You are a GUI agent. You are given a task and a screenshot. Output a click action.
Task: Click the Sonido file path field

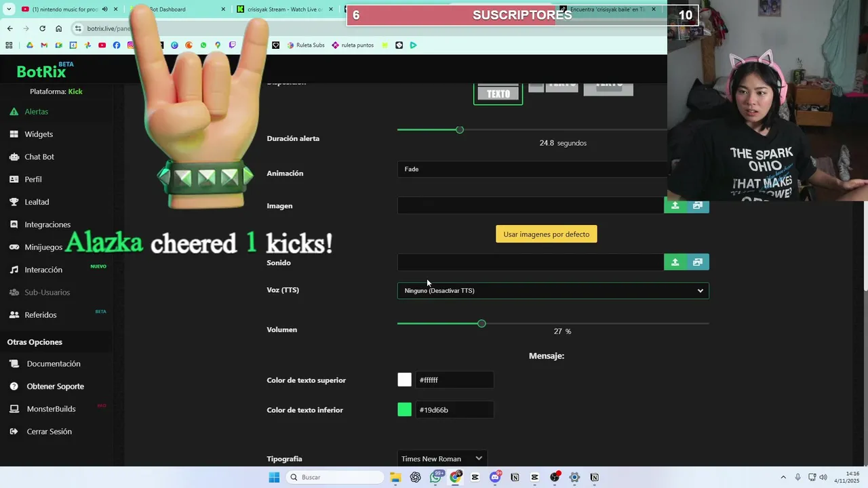(x=530, y=262)
